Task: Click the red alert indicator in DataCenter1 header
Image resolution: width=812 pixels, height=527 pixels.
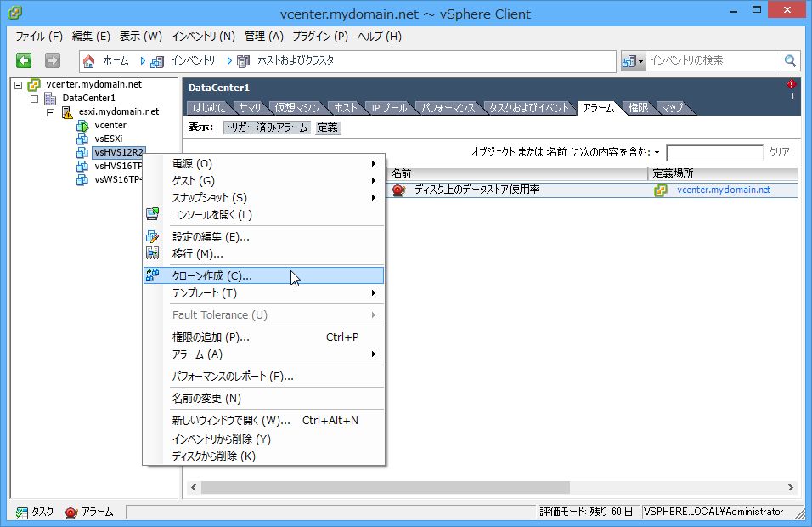Action: tap(791, 84)
